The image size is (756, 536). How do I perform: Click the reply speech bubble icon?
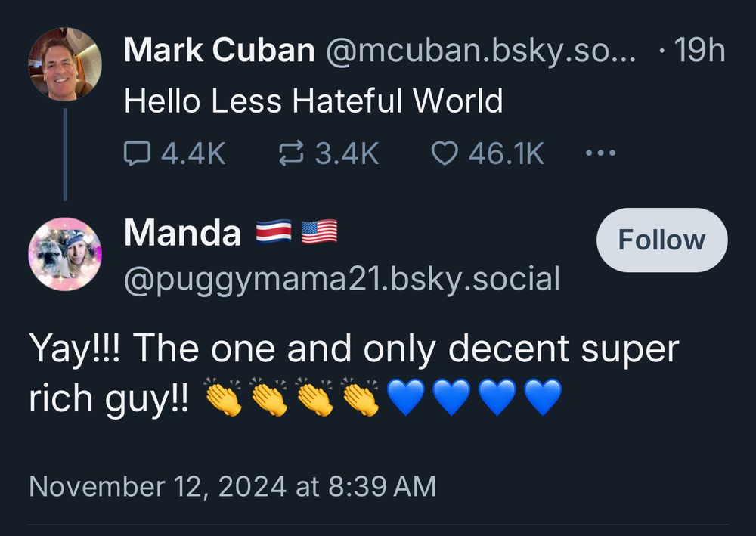(x=136, y=154)
